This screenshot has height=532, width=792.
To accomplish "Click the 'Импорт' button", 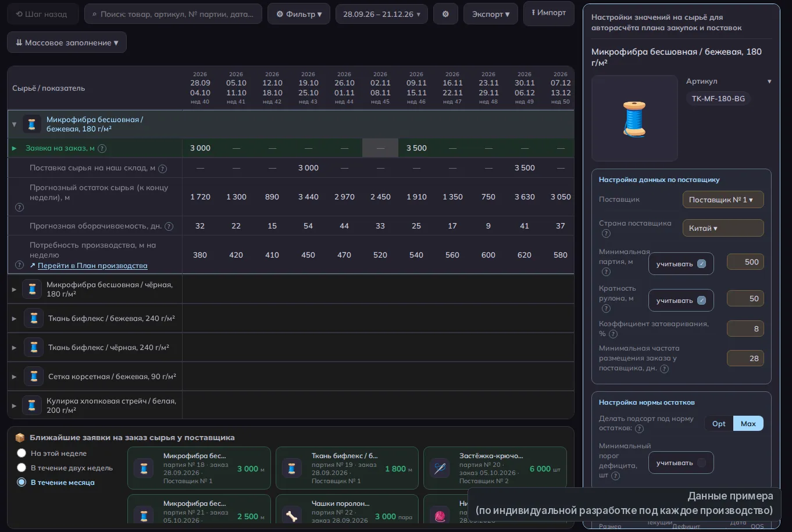I will [549, 13].
